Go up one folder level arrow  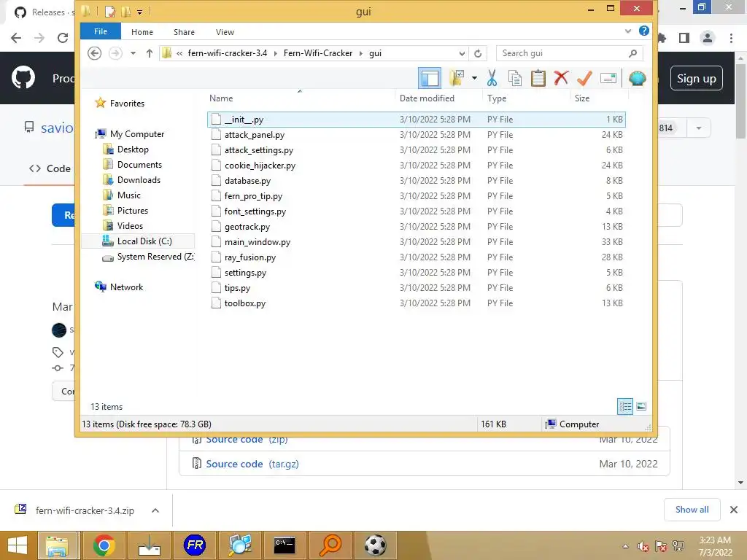[150, 53]
